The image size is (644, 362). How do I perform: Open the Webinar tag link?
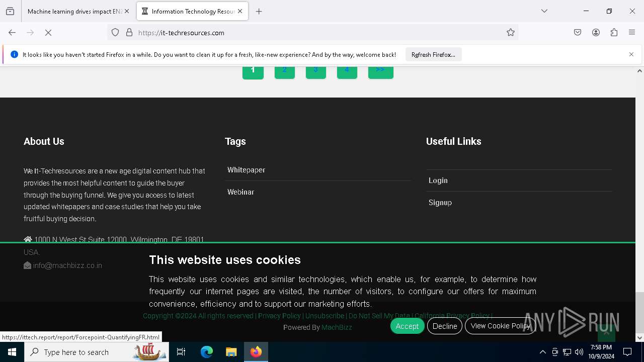(x=240, y=192)
